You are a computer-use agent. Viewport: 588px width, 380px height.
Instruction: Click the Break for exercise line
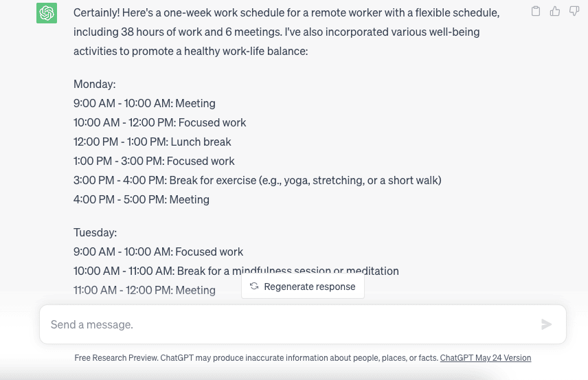[257, 181]
